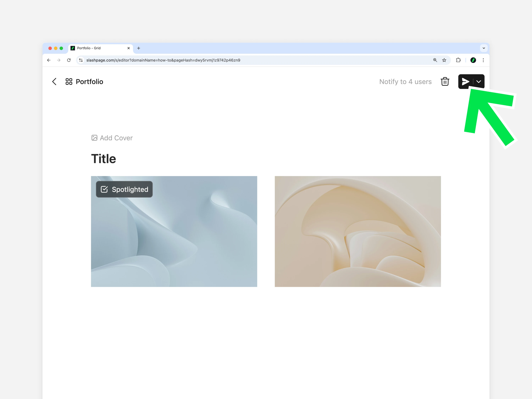Reload the page

(69, 60)
